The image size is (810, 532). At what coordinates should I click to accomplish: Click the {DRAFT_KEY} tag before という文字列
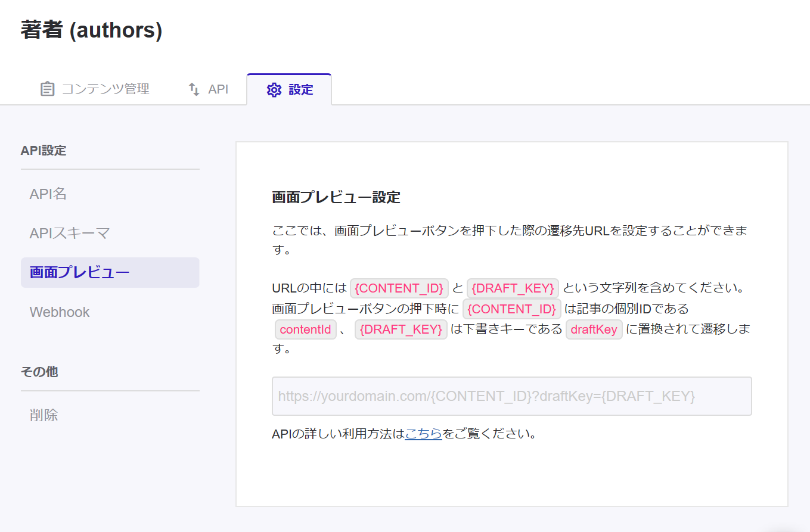click(x=513, y=288)
